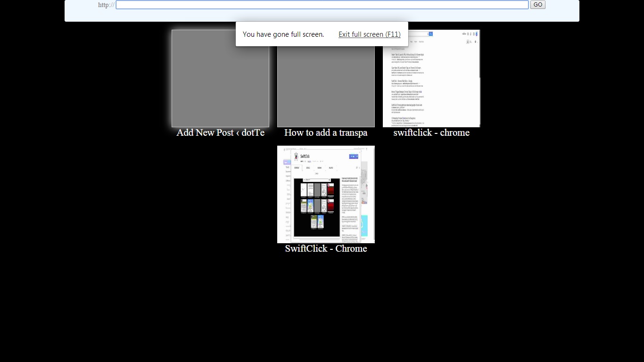Image resolution: width=644 pixels, height=362 pixels.
Task: Click the Exit full screen (F11) link
Action: [x=370, y=34]
